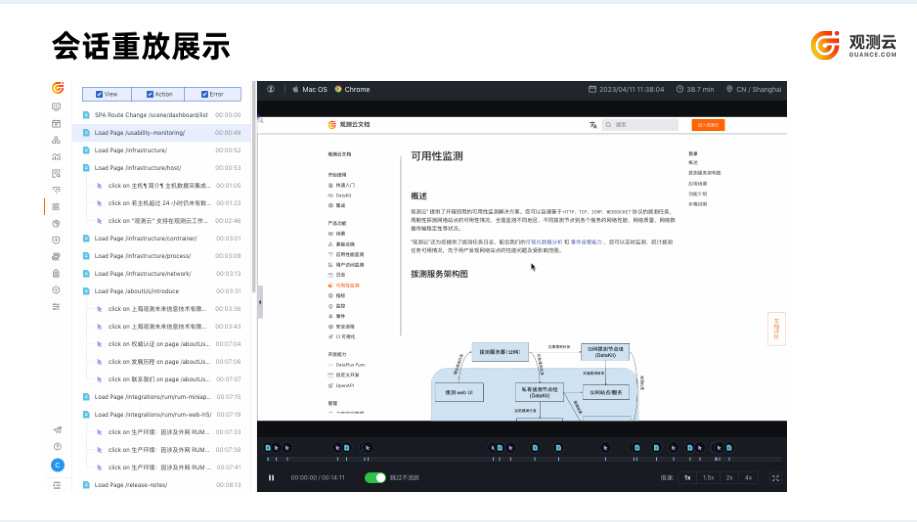Viewport: 917px width, 522px height.
Task: Select Load Page /infrastructure/network/ row
Action: (x=162, y=274)
